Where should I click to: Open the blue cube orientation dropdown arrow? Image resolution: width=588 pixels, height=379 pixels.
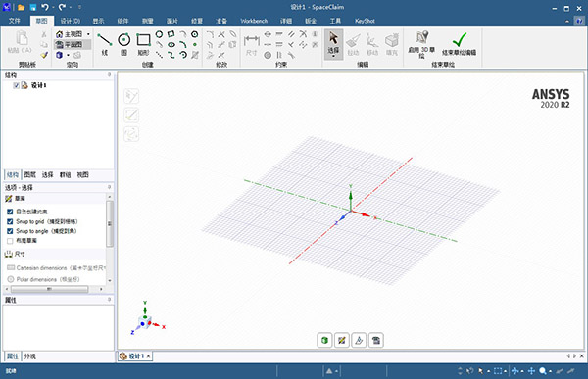tap(68, 55)
